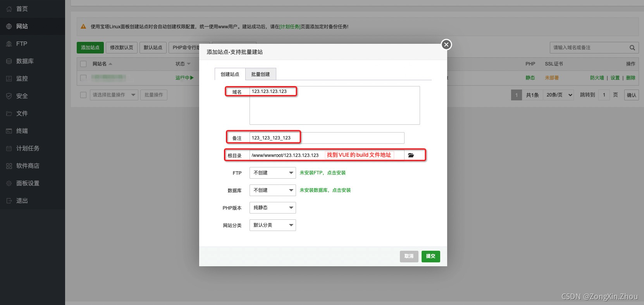Click the calendar icon next to 计划任务

9,148
